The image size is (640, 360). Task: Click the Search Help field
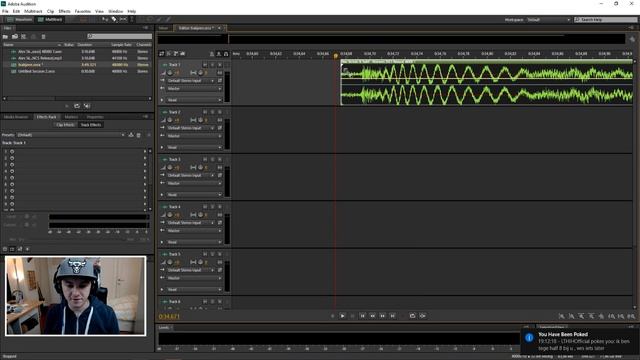[606, 20]
